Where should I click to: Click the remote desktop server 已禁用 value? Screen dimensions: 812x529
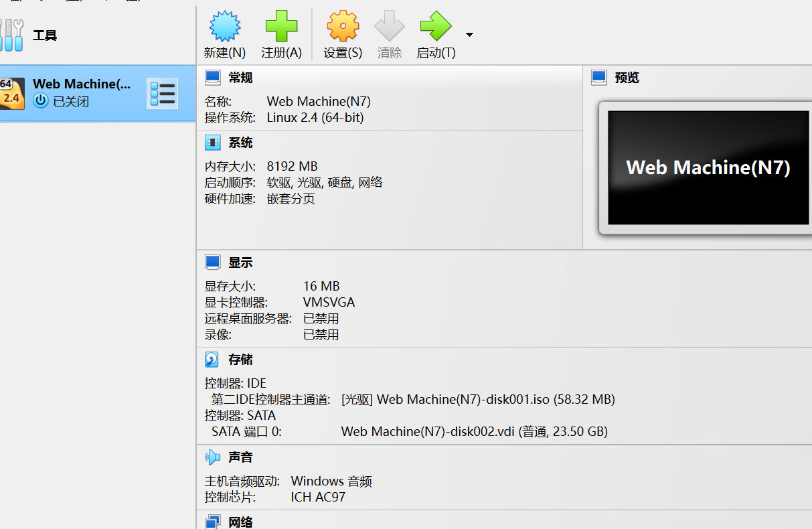pos(321,319)
